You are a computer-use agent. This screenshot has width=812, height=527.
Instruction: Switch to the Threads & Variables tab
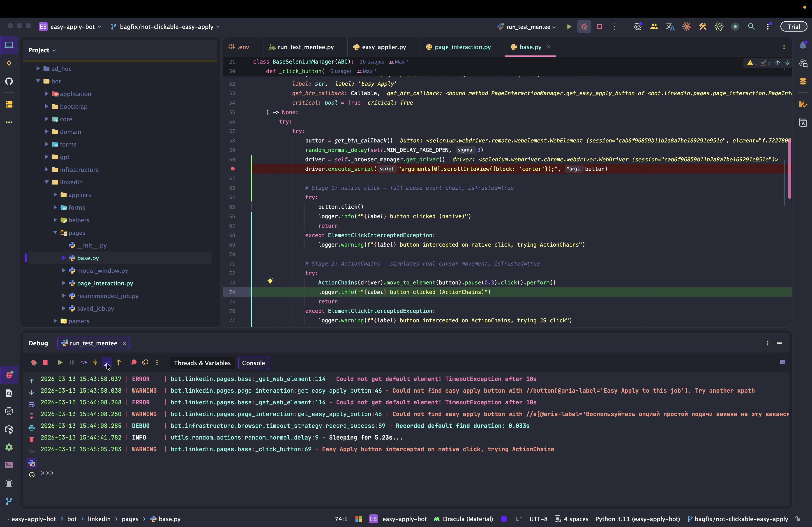click(202, 363)
